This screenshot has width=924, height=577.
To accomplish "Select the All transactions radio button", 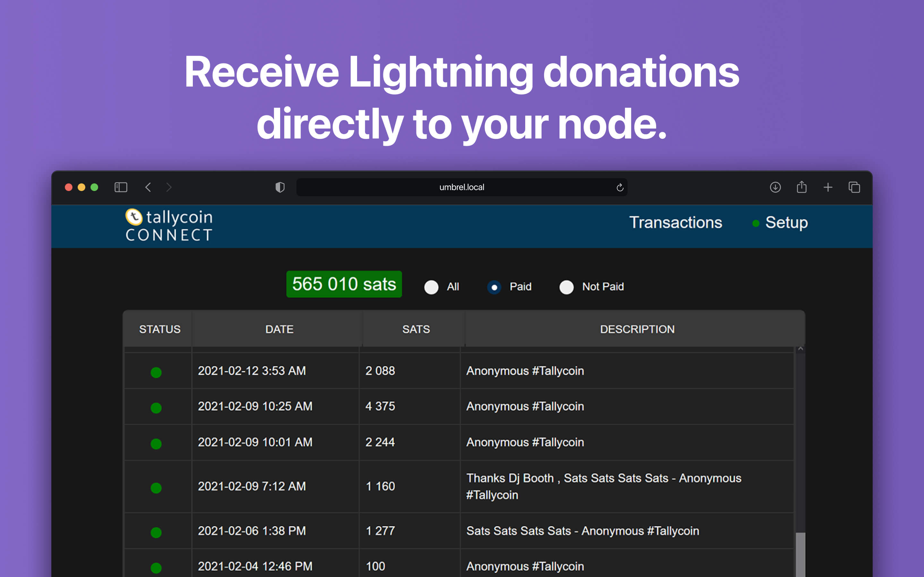I will 431,287.
